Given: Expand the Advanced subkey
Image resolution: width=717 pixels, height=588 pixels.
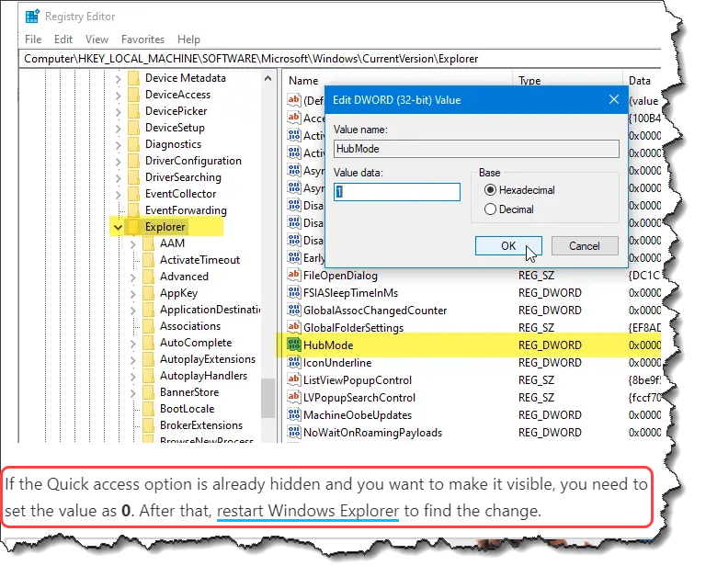Looking at the screenshot, I should pyautogui.click(x=132, y=277).
